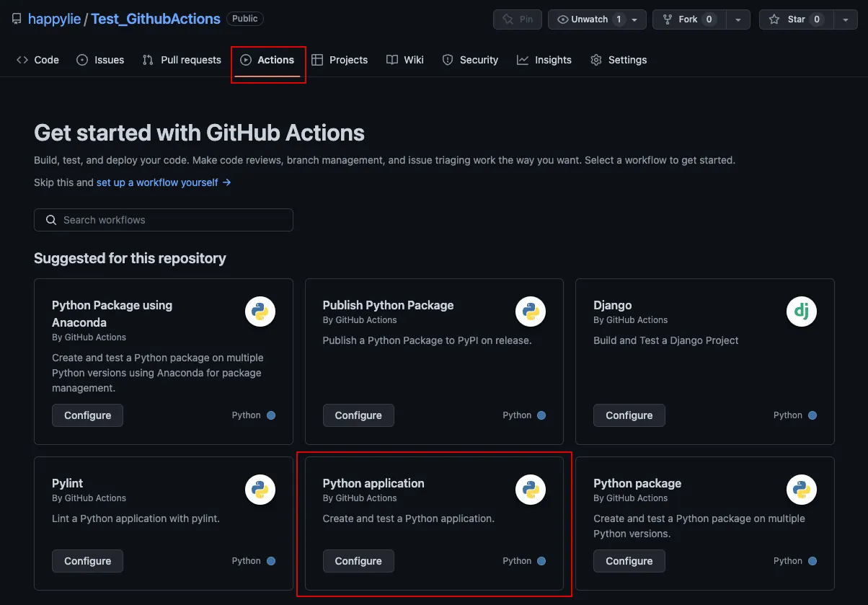The height and width of the screenshot is (605, 868).
Task: Expand the Fork dropdown arrow
Action: point(738,19)
